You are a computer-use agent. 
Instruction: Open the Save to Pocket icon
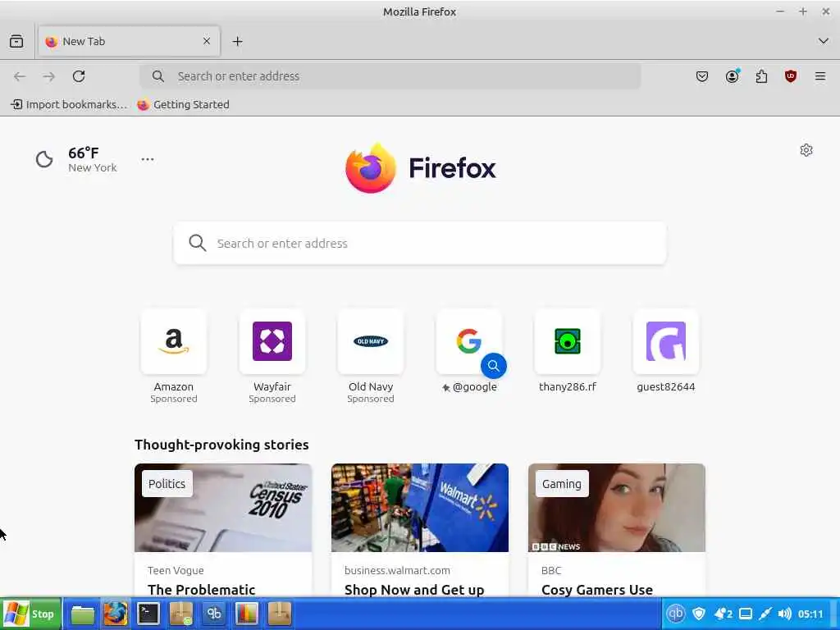pos(702,76)
